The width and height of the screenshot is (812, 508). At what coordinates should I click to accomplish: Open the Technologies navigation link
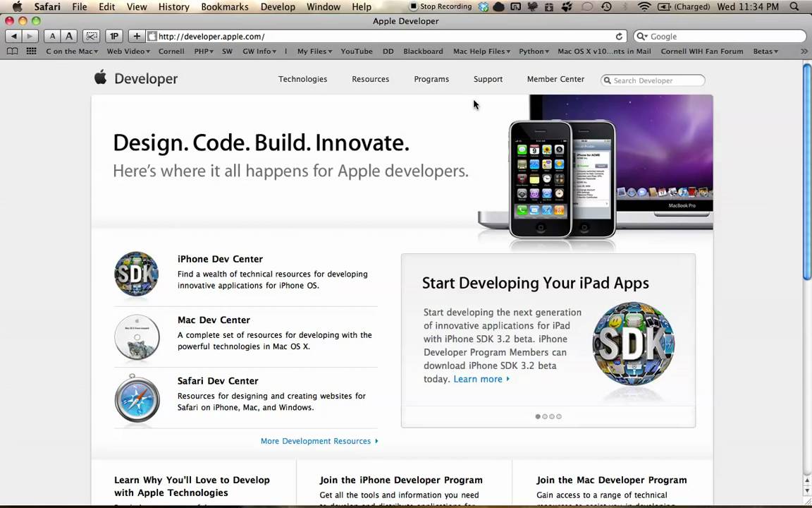click(x=302, y=79)
